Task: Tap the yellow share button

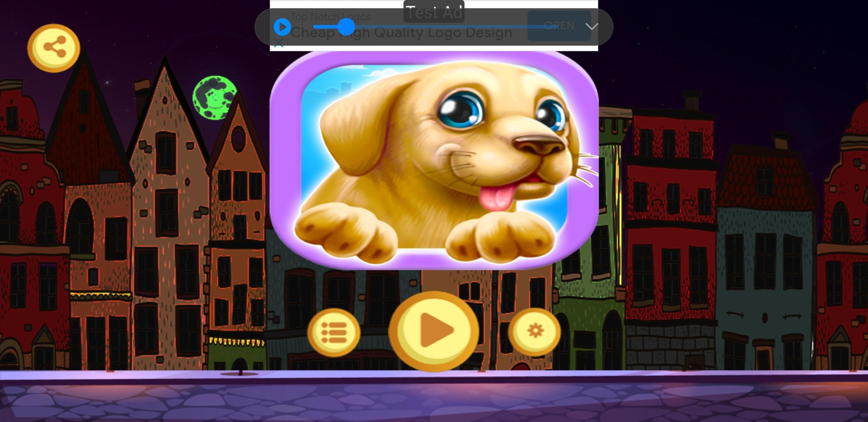Action: click(54, 48)
